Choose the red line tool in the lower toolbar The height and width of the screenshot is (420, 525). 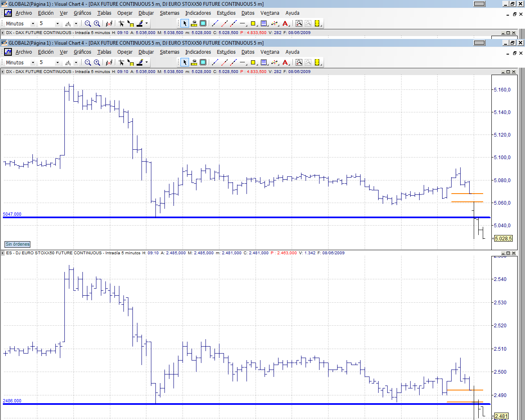pos(224,62)
